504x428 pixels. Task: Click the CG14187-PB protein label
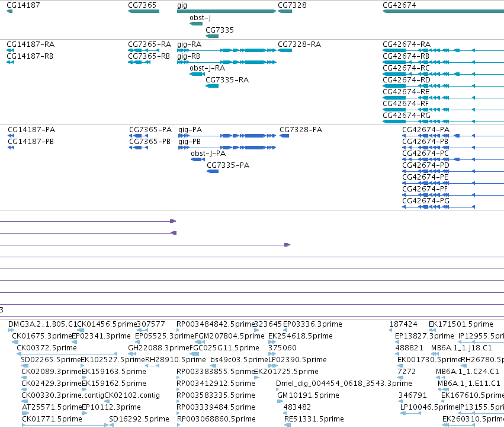(x=31, y=142)
